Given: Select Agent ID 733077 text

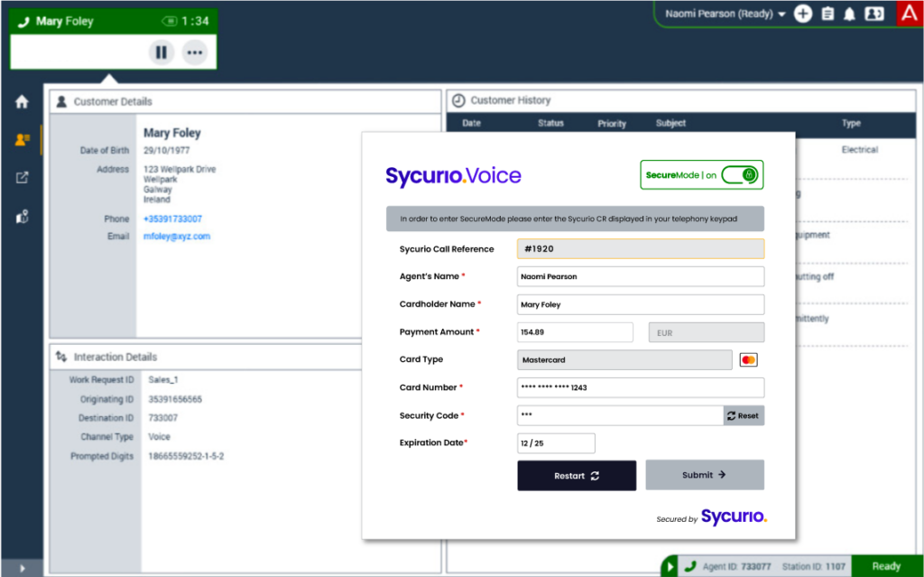Looking at the screenshot, I should tap(736, 566).
